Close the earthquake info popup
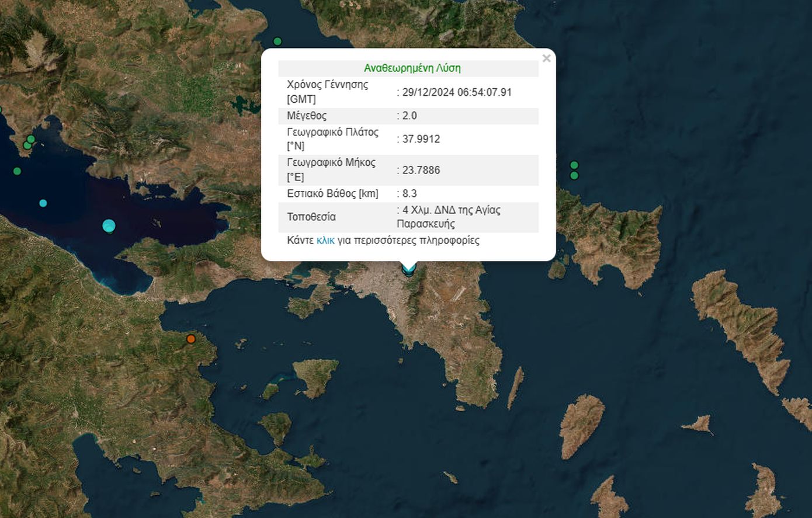The width and height of the screenshot is (812, 518). click(x=546, y=58)
